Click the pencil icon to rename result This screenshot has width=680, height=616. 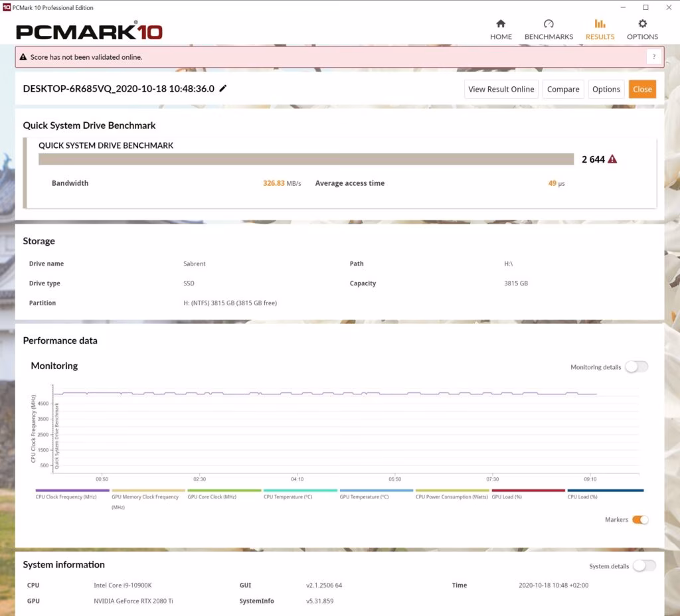[223, 88]
